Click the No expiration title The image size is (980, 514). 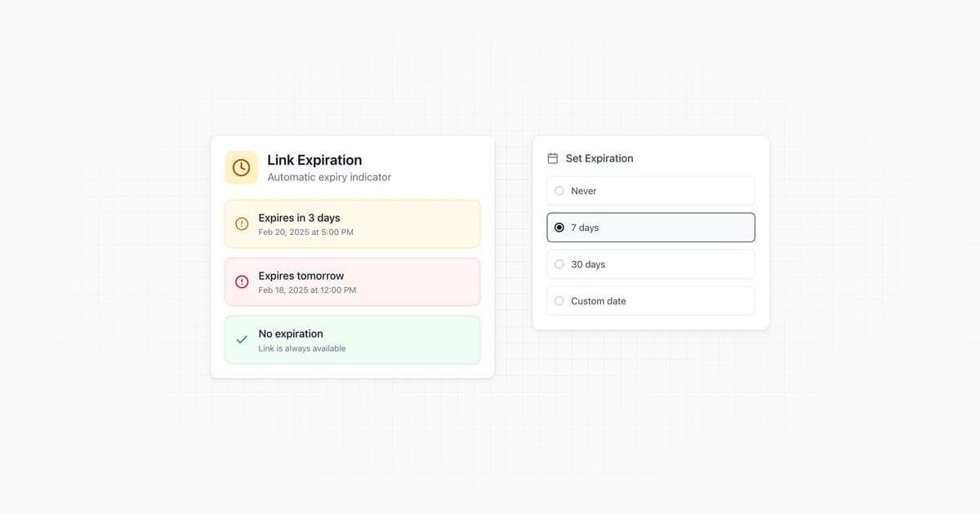tap(291, 334)
